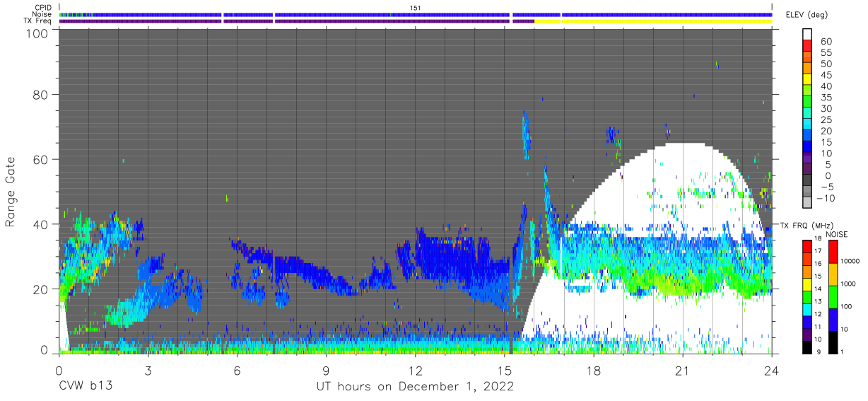Click the red swatch in the ELEV colorbar

click(807, 45)
